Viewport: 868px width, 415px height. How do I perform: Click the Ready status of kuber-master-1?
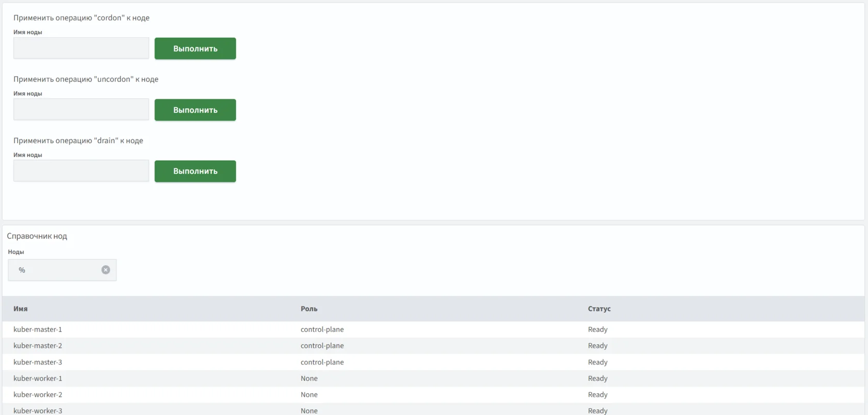[x=597, y=329]
